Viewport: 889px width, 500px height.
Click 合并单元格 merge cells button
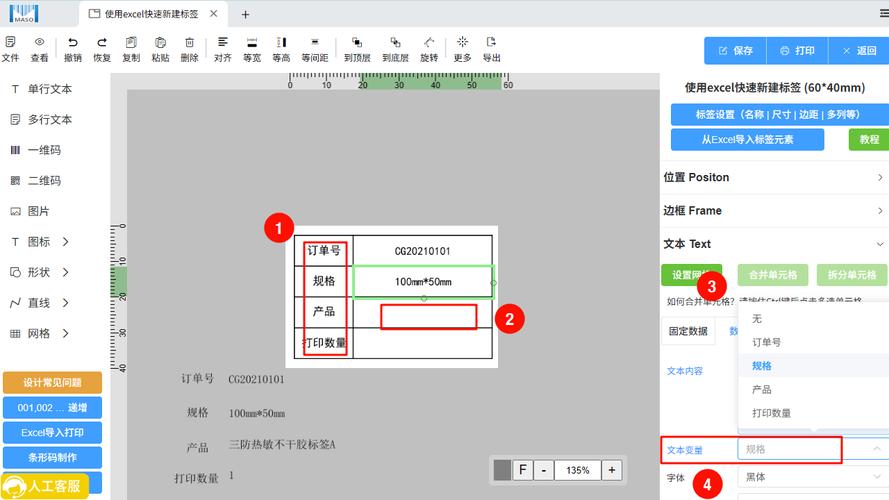pyautogui.click(x=773, y=275)
